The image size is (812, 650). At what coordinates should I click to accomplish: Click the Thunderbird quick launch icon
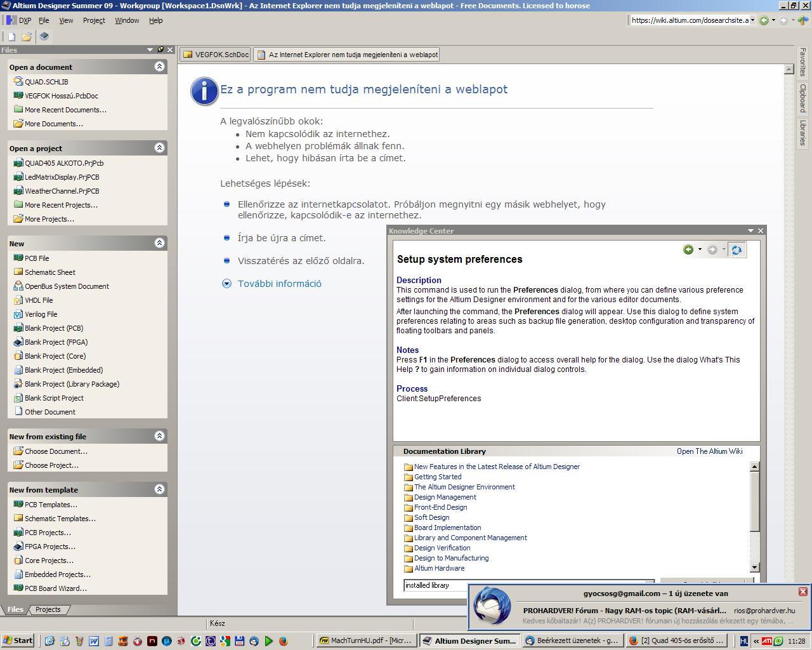[254, 641]
